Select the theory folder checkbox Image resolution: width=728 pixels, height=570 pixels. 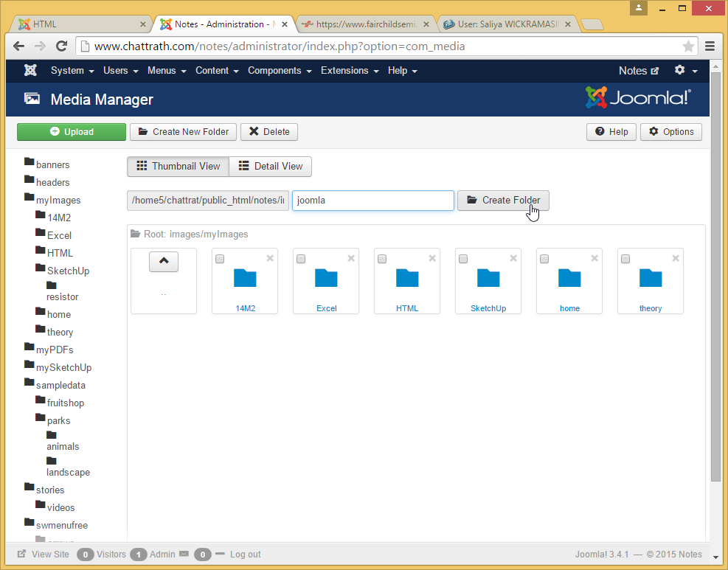(x=625, y=259)
